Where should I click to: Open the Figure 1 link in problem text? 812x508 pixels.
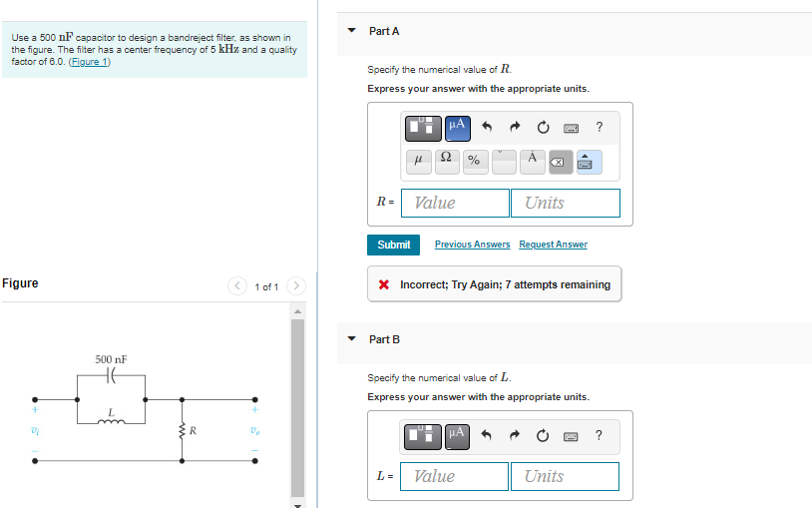click(89, 62)
